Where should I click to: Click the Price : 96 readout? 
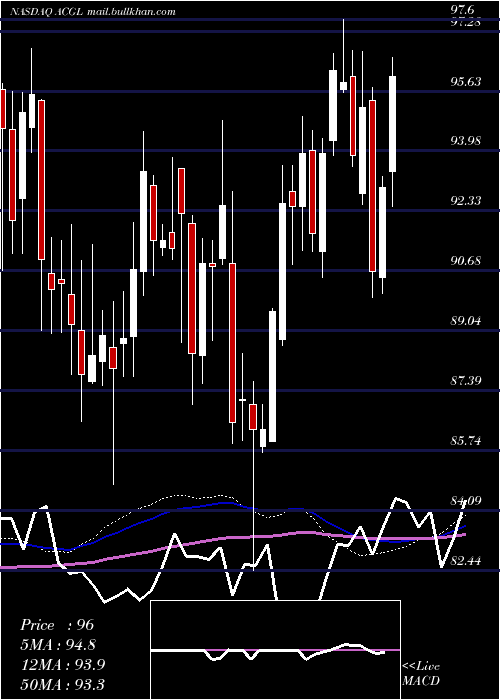coord(57,625)
